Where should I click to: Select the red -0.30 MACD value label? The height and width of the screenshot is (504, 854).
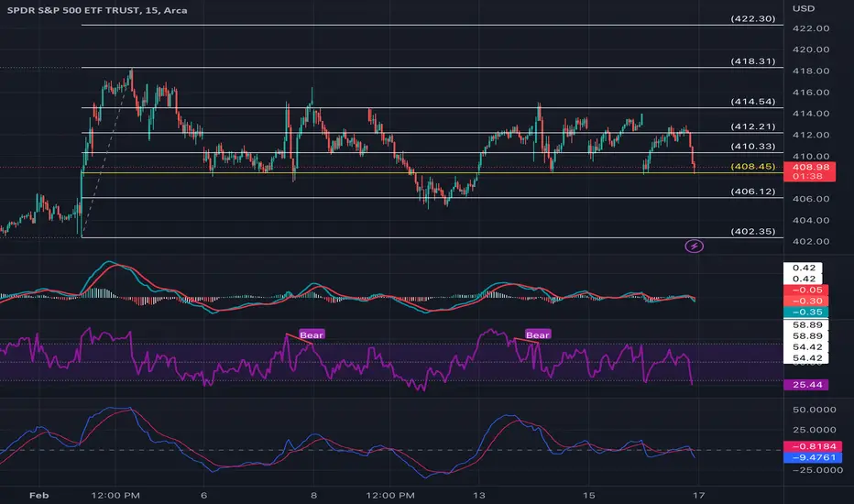[806, 301]
